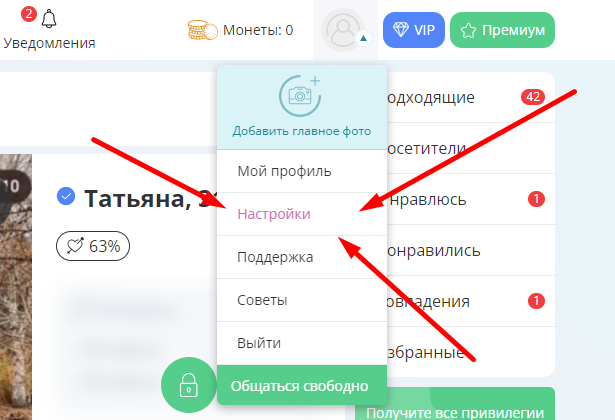The width and height of the screenshot is (615, 420).
Task: Click the Добавить главное фото link
Action: (x=302, y=131)
